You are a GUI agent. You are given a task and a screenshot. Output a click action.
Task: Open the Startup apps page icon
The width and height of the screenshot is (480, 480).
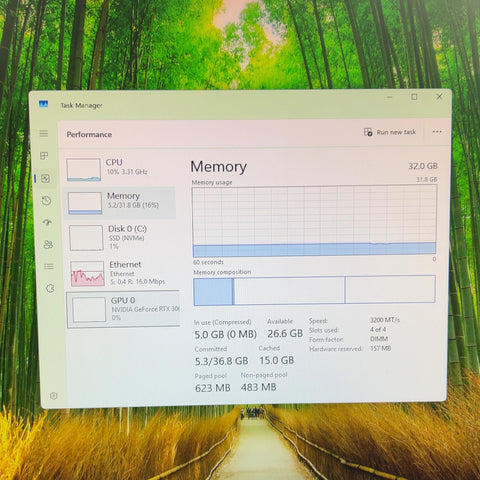pos(47,222)
